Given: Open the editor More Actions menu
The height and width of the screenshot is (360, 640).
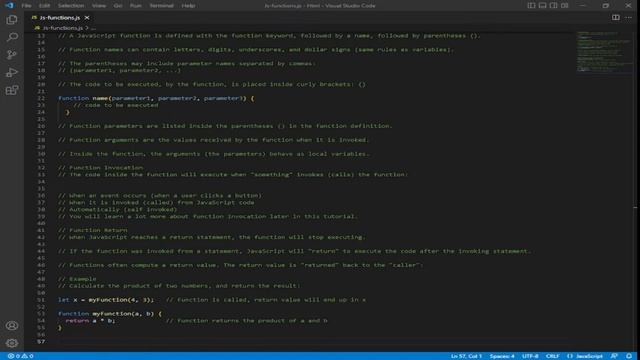Looking at the screenshot, I should [x=629, y=18].
